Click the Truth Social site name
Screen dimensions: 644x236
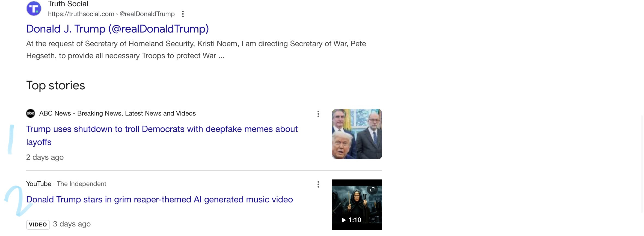click(68, 4)
